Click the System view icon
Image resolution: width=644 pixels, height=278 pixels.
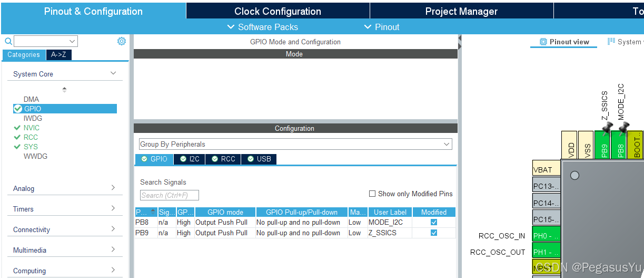(x=611, y=42)
